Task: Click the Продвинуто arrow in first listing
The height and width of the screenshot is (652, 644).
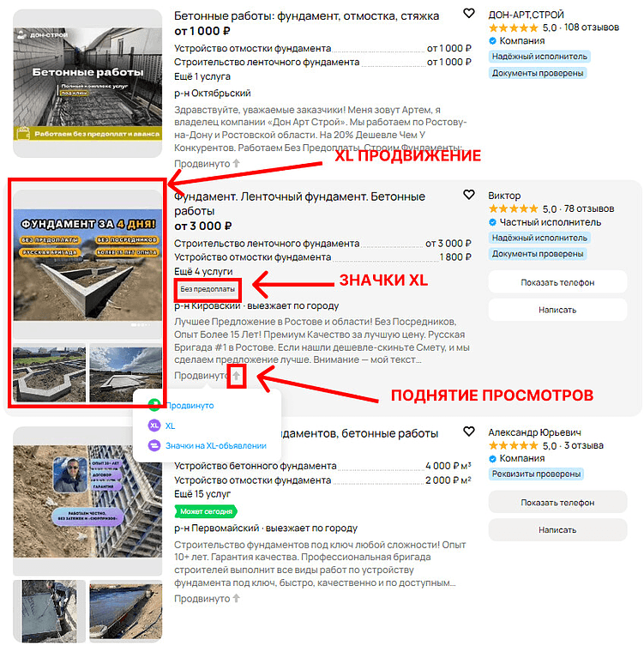Action: [236, 163]
